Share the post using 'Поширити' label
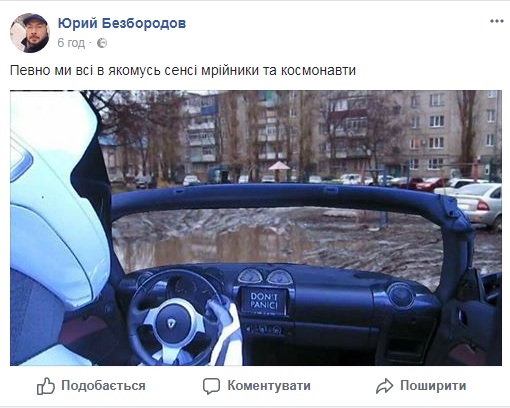 coord(433,386)
